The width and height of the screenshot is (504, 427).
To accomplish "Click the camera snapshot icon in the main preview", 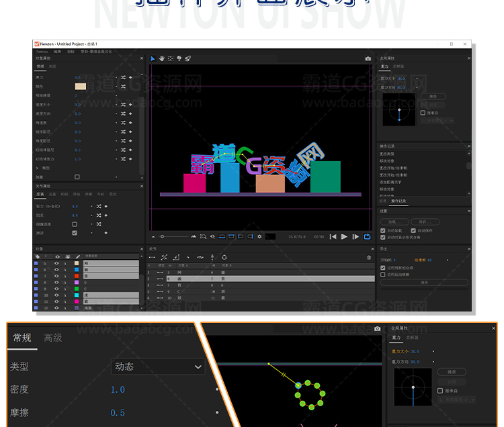I will tap(368, 58).
